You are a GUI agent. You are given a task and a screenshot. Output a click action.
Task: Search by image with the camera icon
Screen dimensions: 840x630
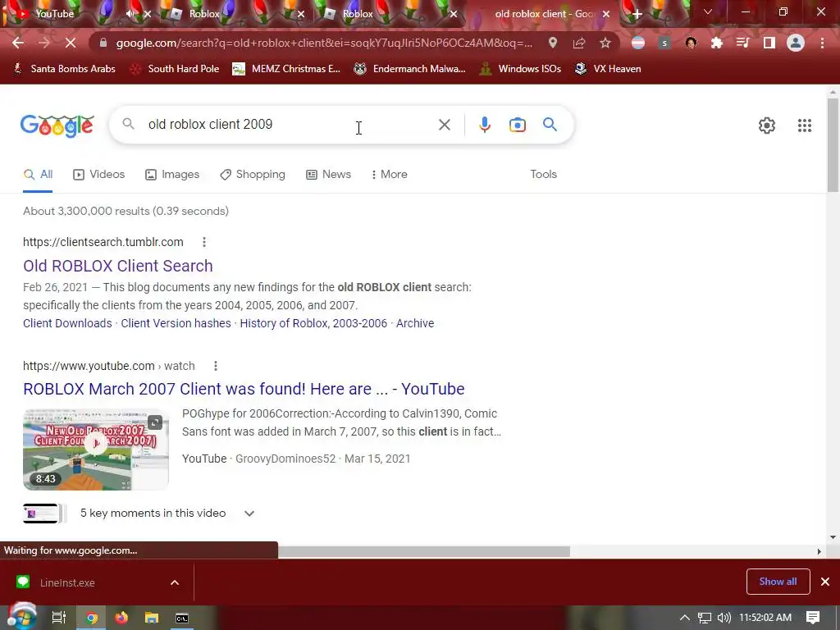[x=517, y=125]
